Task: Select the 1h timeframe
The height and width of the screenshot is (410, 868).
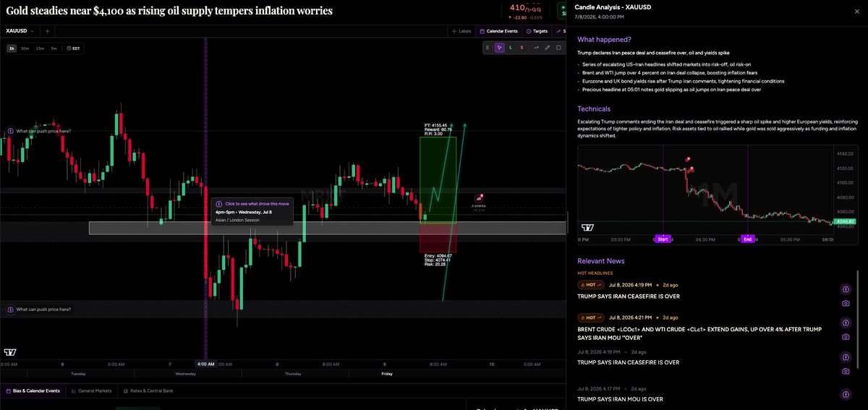Action: click(x=12, y=48)
